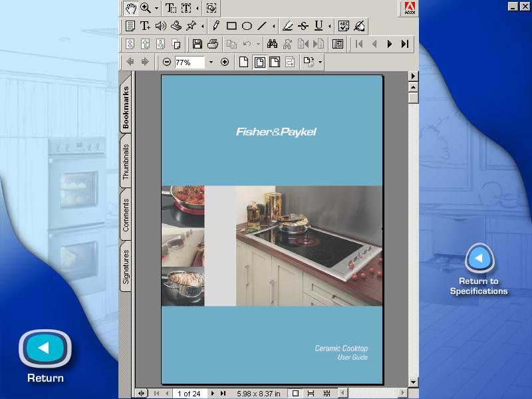The width and height of the screenshot is (532, 399).
Task: Click the horizontal scrollbar left arrow
Action: (343, 394)
